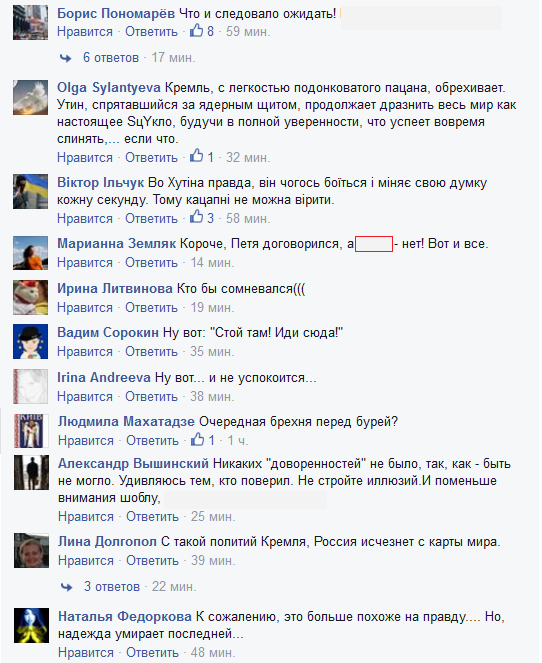Like Марианна Земляк's comment via Нравится

pyautogui.click(x=85, y=263)
